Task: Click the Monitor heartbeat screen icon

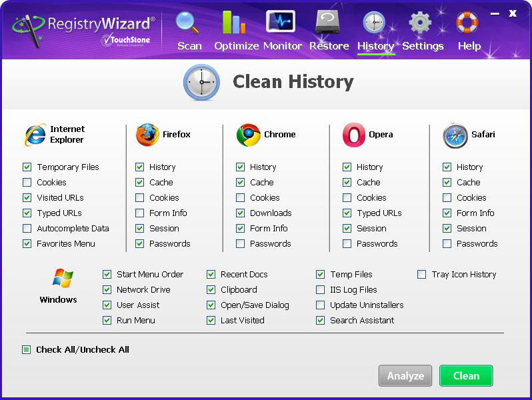Action: [280, 21]
